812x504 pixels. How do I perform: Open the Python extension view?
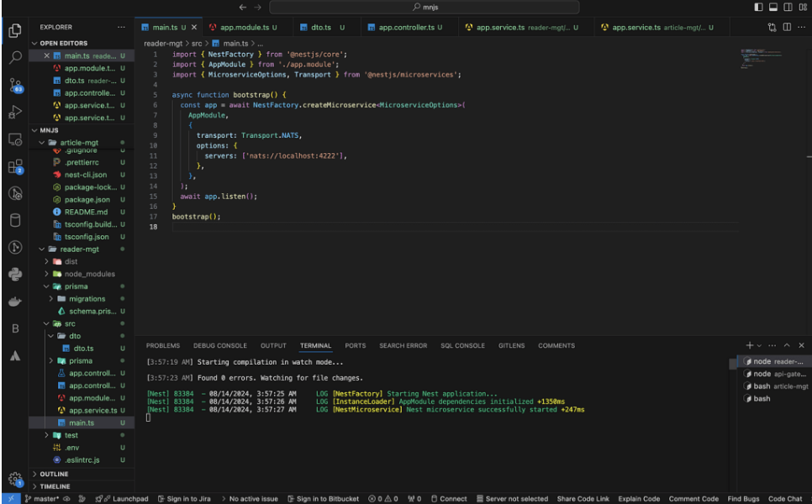coord(15,274)
